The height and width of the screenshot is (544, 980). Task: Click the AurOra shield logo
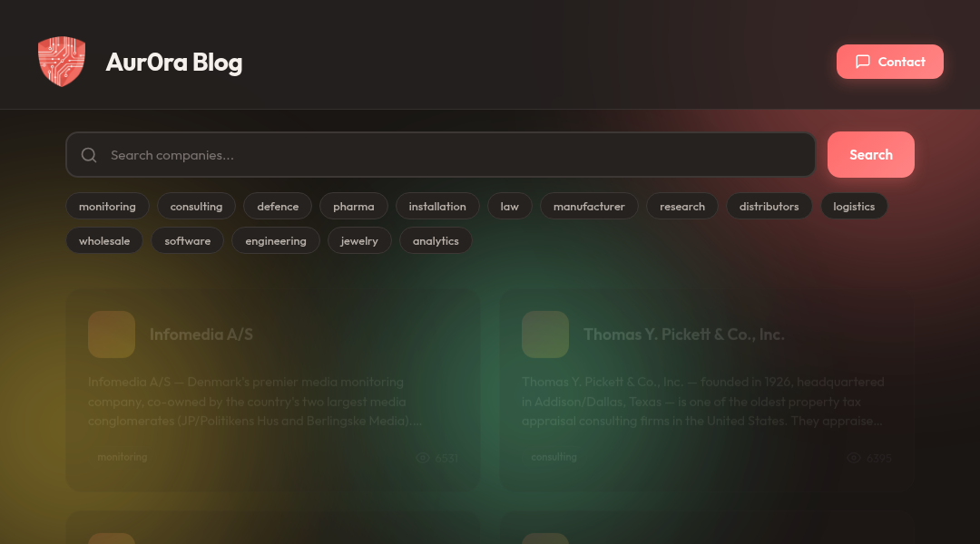[62, 62]
